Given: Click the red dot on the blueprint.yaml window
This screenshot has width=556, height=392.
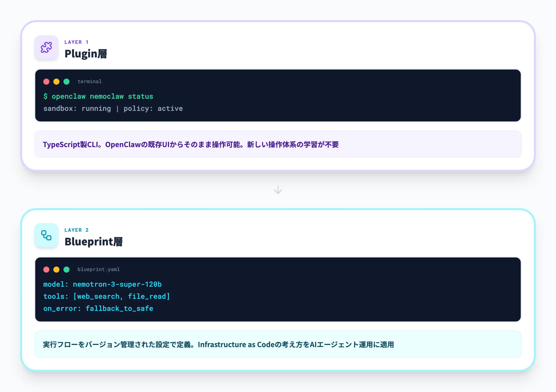Looking at the screenshot, I should tap(46, 269).
